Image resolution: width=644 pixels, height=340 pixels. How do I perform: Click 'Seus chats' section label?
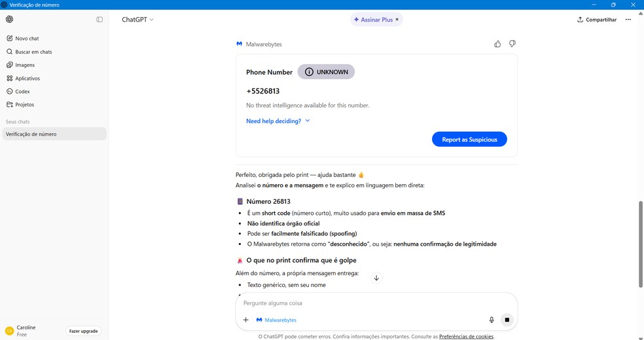18,122
